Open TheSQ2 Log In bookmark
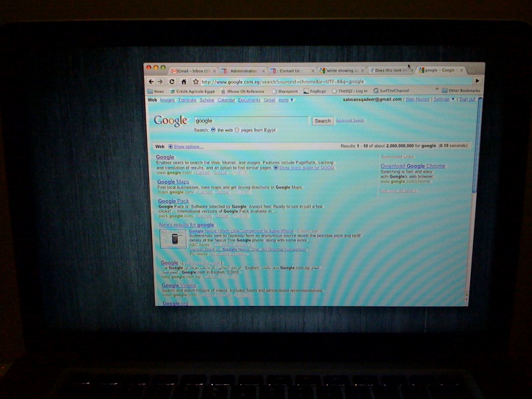Screen dimensions: 532x399 (350, 91)
